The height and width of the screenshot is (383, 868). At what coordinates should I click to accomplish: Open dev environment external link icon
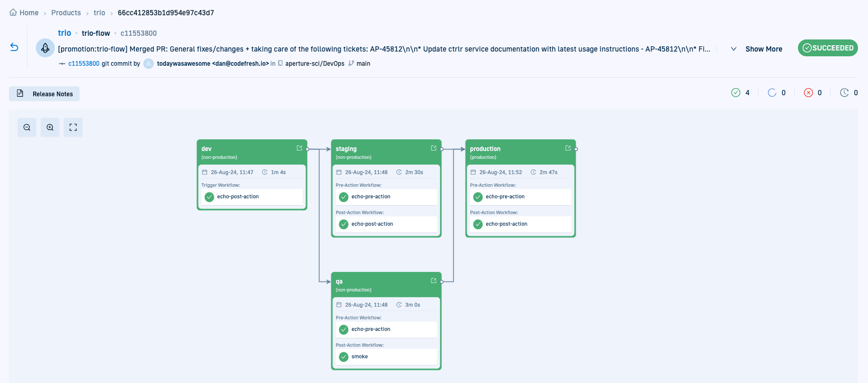[x=299, y=148]
